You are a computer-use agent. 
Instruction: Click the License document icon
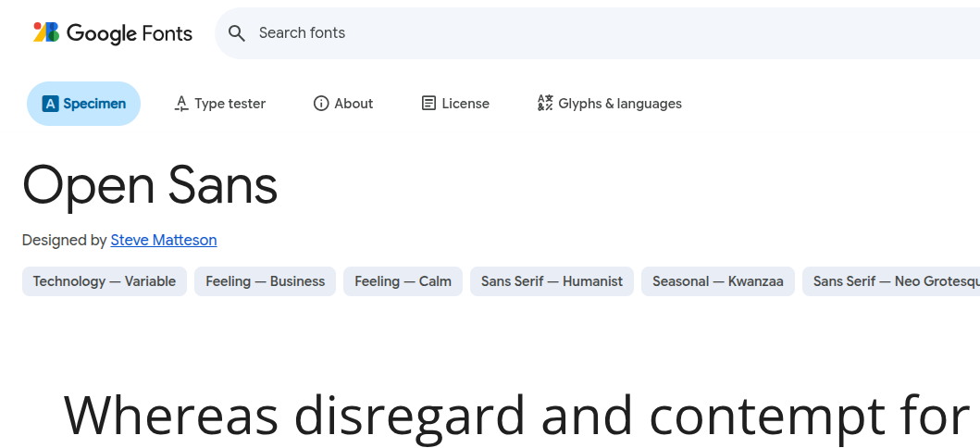click(428, 104)
